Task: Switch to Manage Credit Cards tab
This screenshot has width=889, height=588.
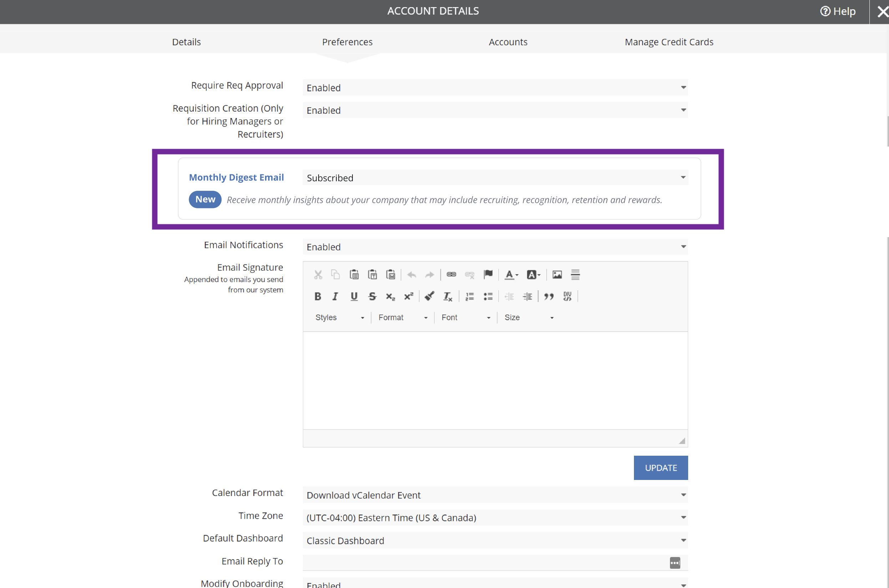Action: click(669, 42)
